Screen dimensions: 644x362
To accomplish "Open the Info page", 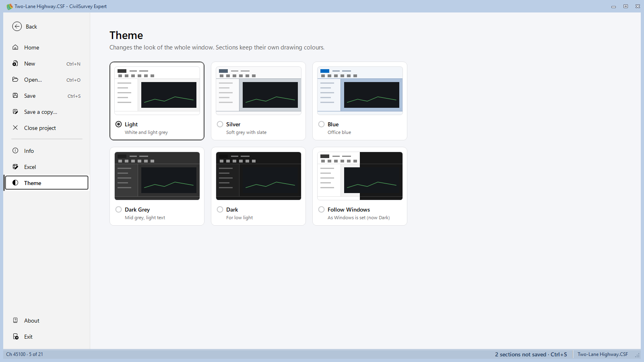I will tap(47, 151).
